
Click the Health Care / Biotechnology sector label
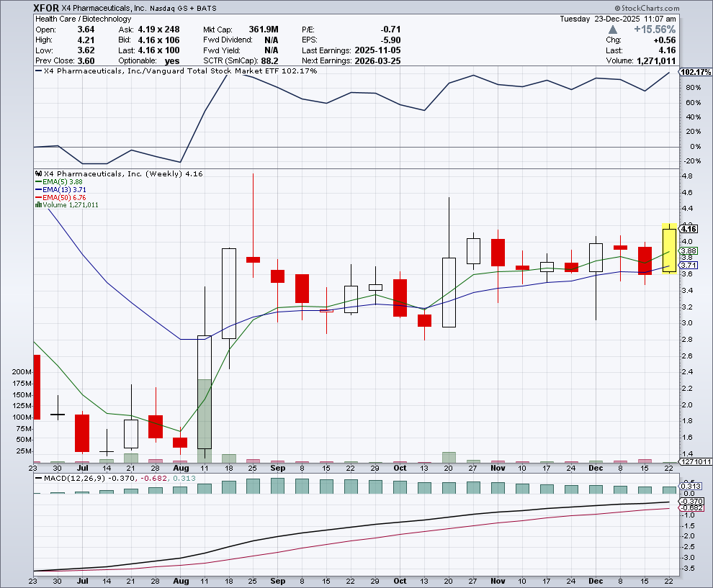pos(84,19)
